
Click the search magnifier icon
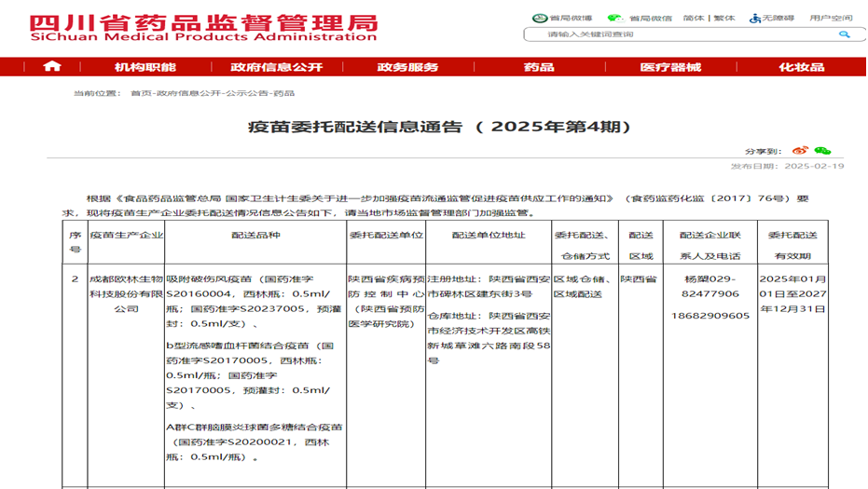tap(844, 34)
